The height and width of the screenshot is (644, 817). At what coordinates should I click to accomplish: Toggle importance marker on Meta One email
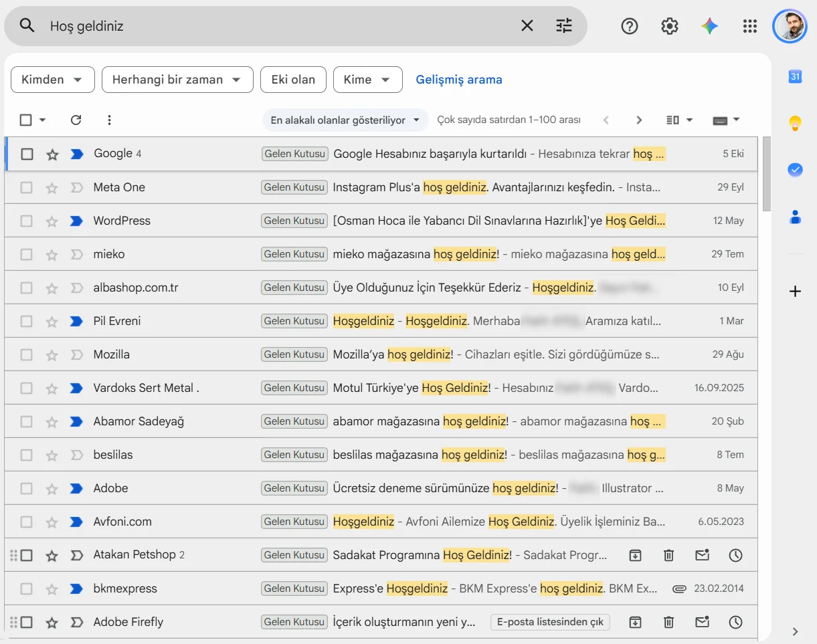(76, 188)
